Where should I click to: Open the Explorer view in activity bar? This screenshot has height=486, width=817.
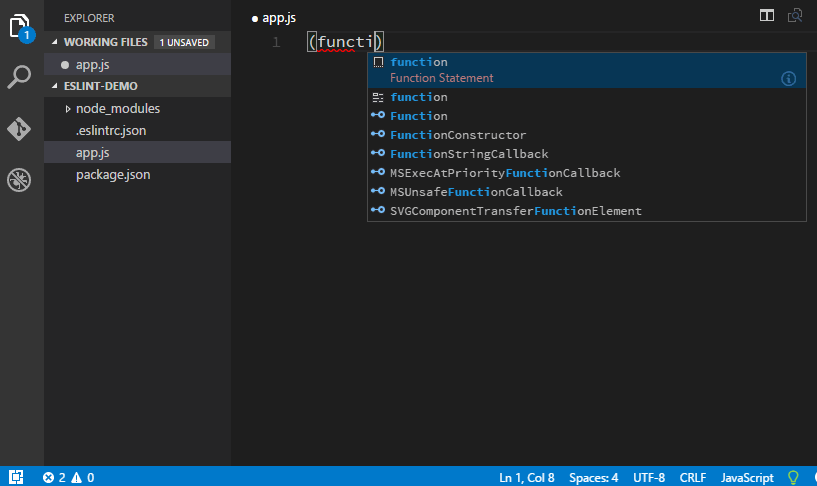pyautogui.click(x=20, y=27)
